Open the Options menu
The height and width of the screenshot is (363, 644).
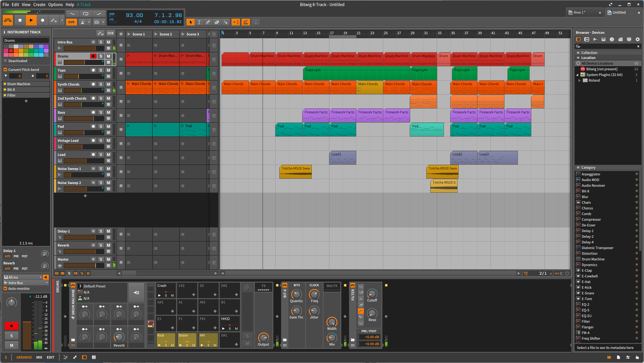pyautogui.click(x=55, y=4)
